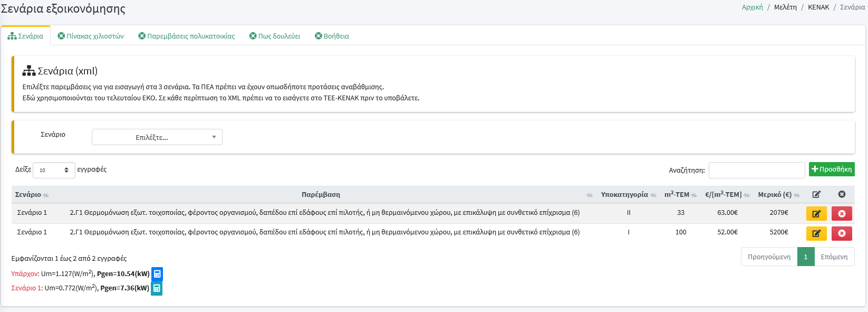868x312 pixels.
Task: Open the calculator icon next to Υπάρχον Pgen=10.54
Action: point(157,274)
